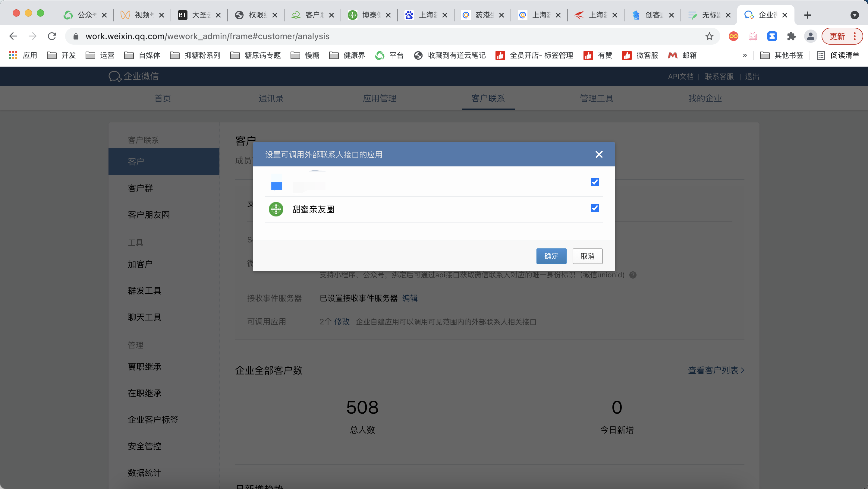Switch to the 通讯录 navigation tab
868x489 pixels.
[x=271, y=98]
